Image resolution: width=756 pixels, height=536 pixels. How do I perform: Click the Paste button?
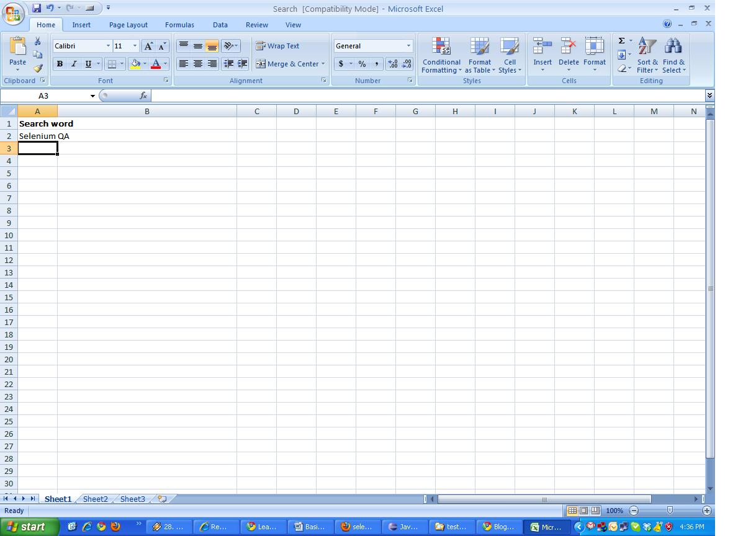click(x=17, y=54)
